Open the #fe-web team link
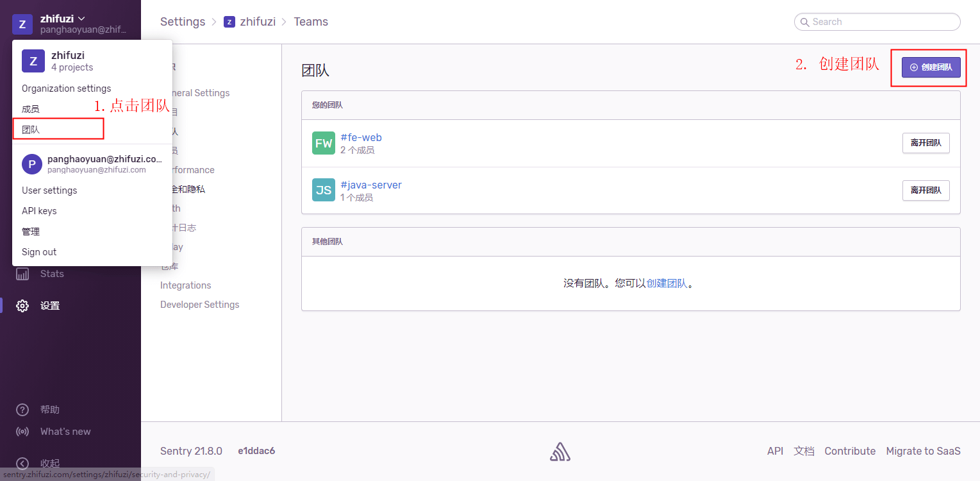Screen dimensions: 980x481 pyautogui.click(x=361, y=137)
